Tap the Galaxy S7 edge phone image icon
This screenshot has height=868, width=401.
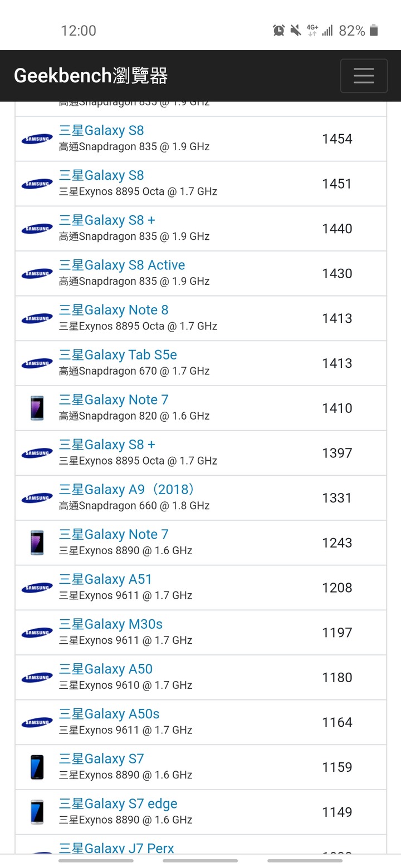[37, 812]
